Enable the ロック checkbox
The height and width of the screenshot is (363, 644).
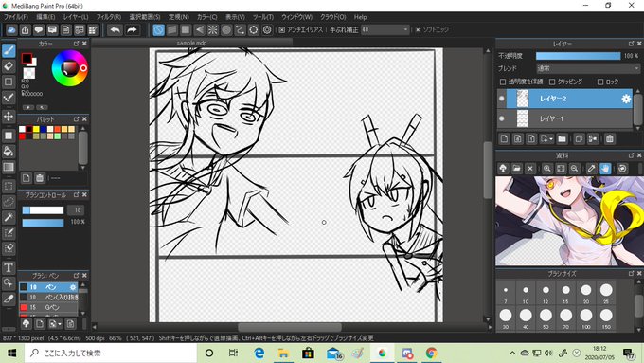pyautogui.click(x=600, y=82)
